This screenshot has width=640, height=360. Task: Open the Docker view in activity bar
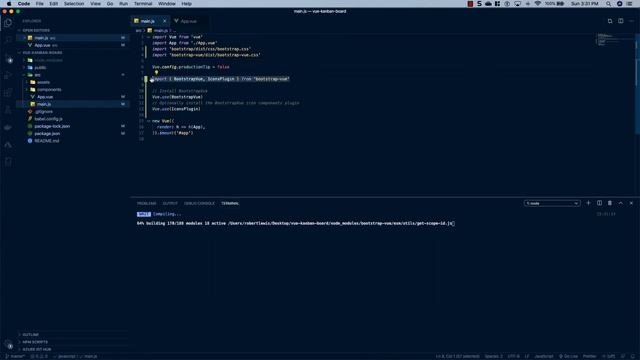pos(8,127)
